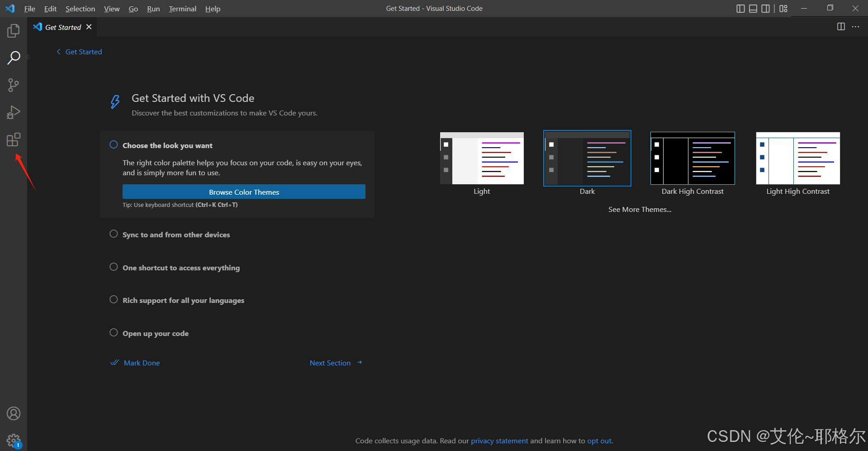
Task: Mark 'Choose the look you want' step circle
Action: 114,145
